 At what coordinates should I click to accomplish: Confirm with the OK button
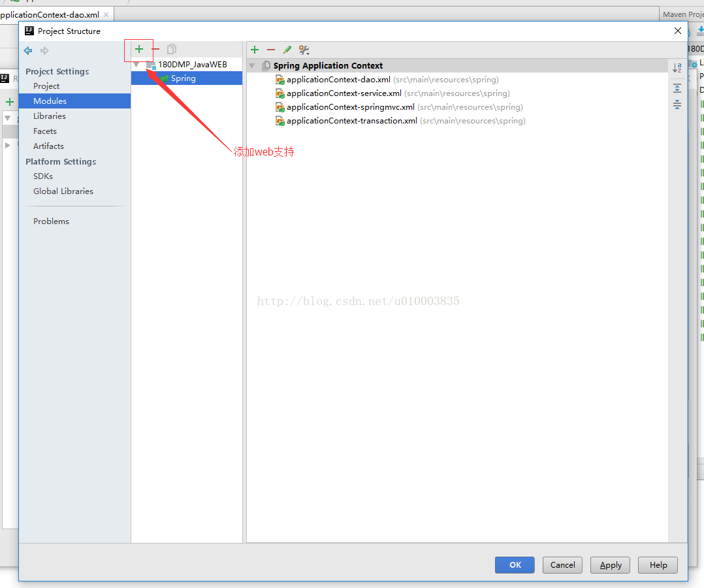515,564
